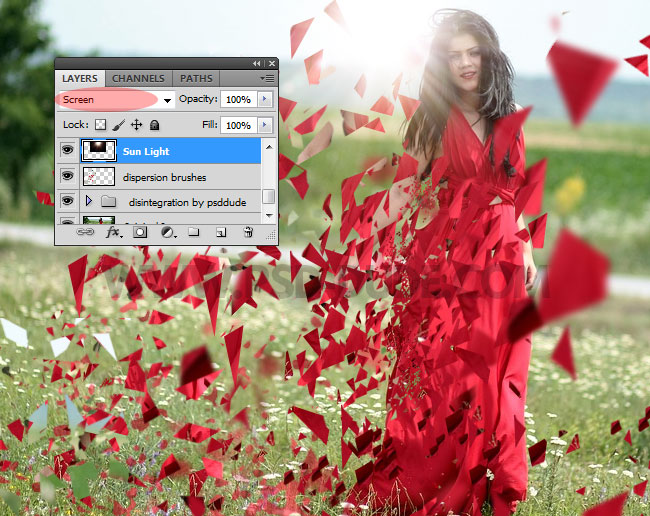
Task: Open the layer style fx menu
Action: point(114,232)
